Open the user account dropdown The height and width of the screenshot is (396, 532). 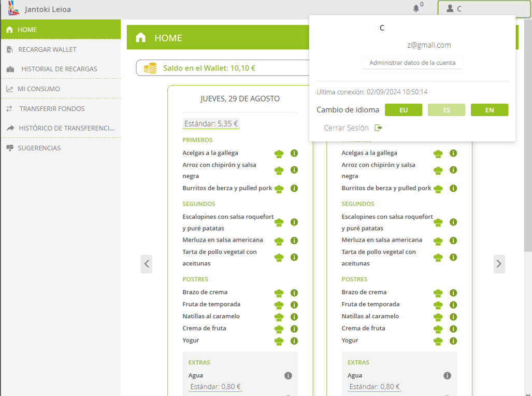pyautogui.click(x=477, y=9)
